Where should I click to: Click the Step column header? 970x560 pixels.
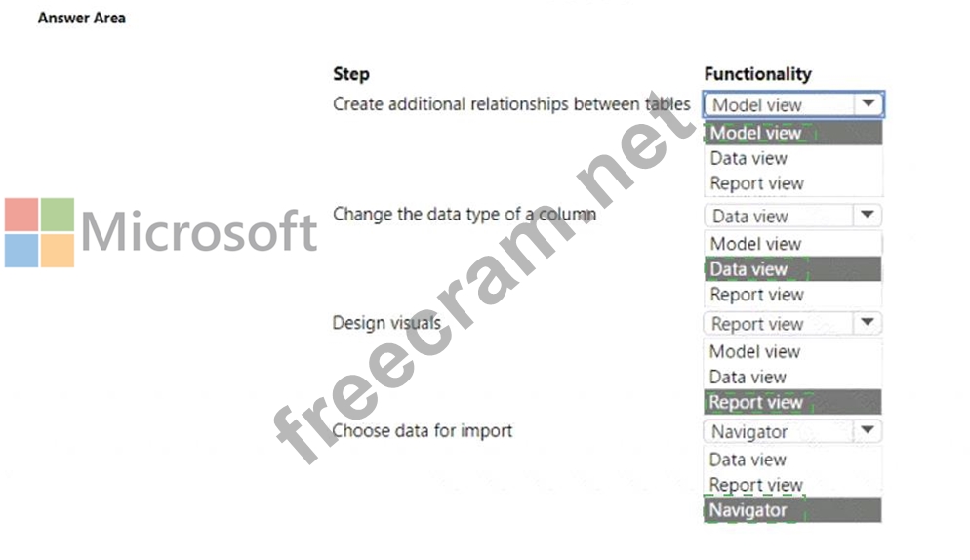[351, 74]
